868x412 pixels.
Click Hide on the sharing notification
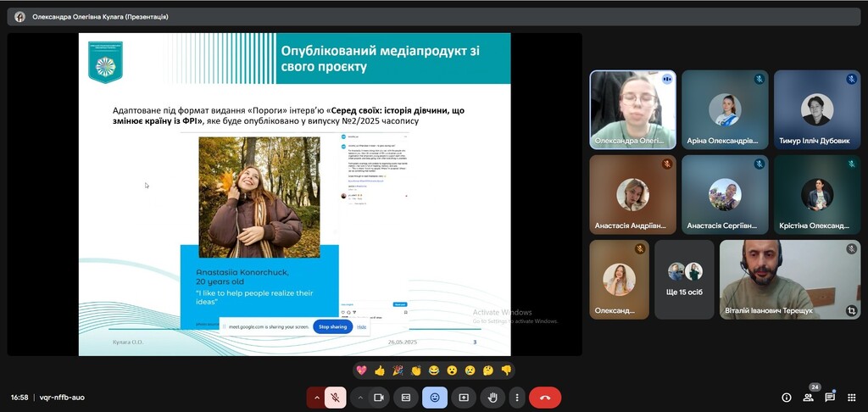click(361, 326)
